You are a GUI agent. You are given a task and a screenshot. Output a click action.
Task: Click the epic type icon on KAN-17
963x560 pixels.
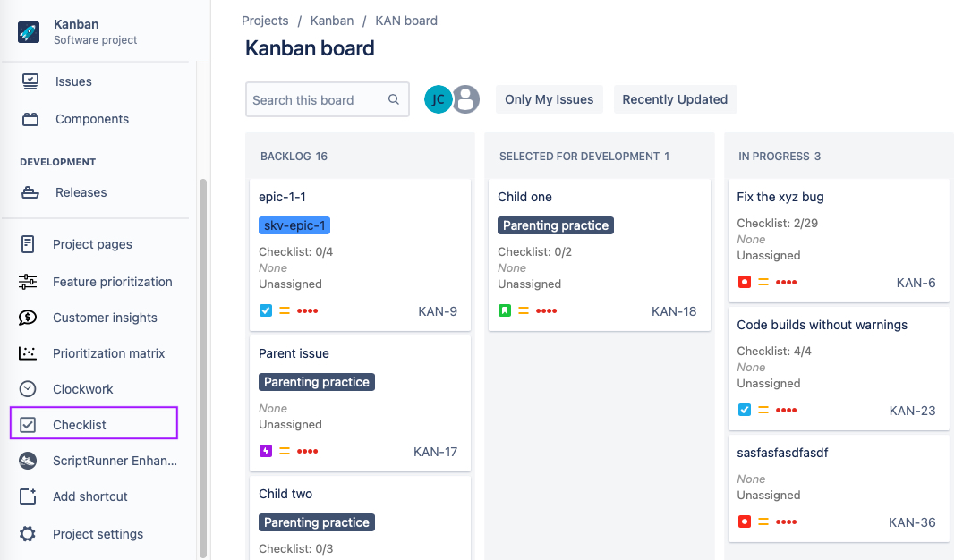(x=265, y=452)
